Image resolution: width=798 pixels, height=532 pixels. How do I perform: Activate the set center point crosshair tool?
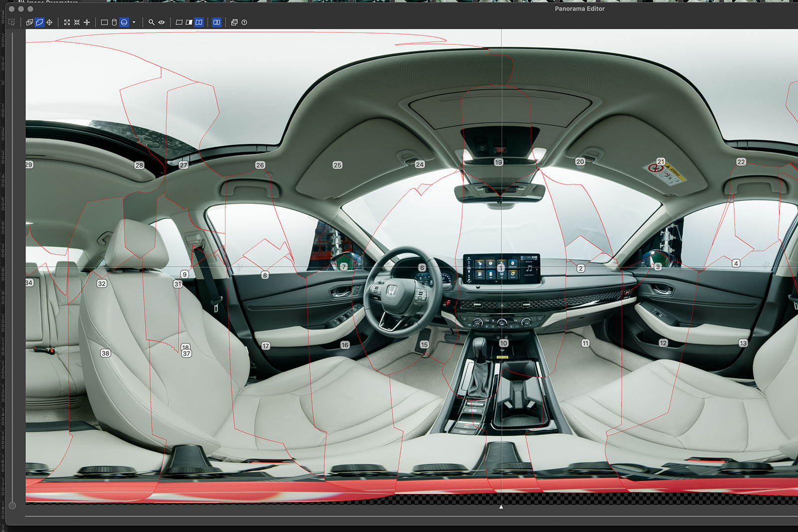[49, 22]
